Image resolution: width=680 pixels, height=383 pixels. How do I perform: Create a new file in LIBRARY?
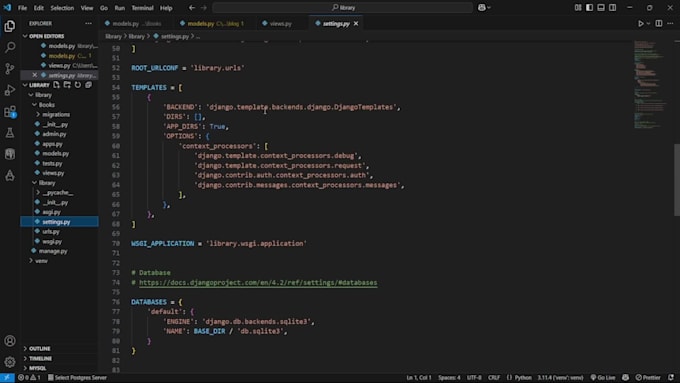point(56,85)
